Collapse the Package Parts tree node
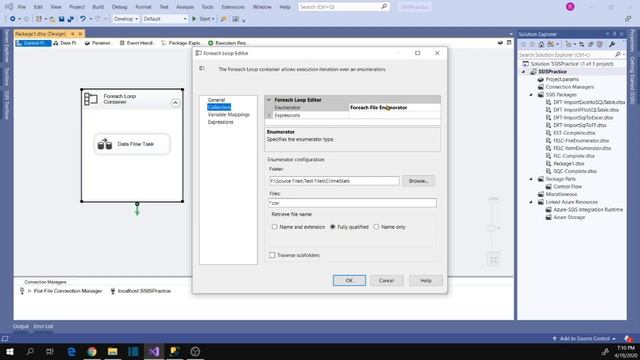This screenshot has width=640, height=360. 531,179
